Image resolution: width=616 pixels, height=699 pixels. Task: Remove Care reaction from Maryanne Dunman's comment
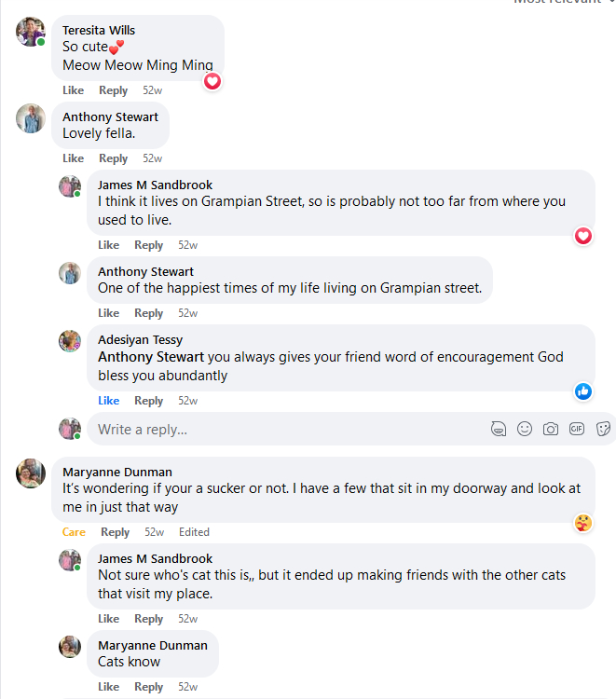pos(74,532)
